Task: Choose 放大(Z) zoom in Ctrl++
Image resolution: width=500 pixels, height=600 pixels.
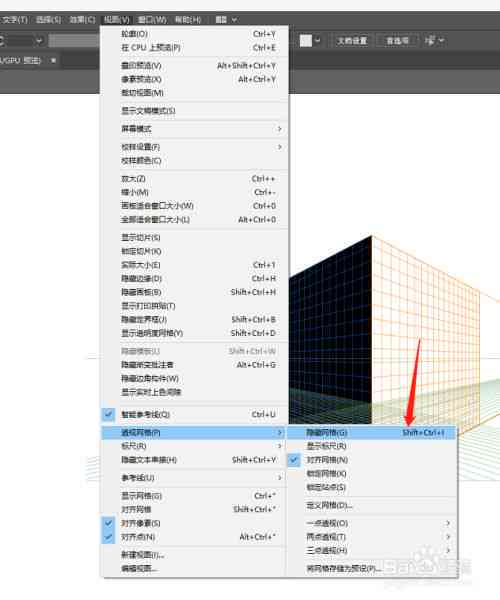Action: pyautogui.click(x=194, y=179)
